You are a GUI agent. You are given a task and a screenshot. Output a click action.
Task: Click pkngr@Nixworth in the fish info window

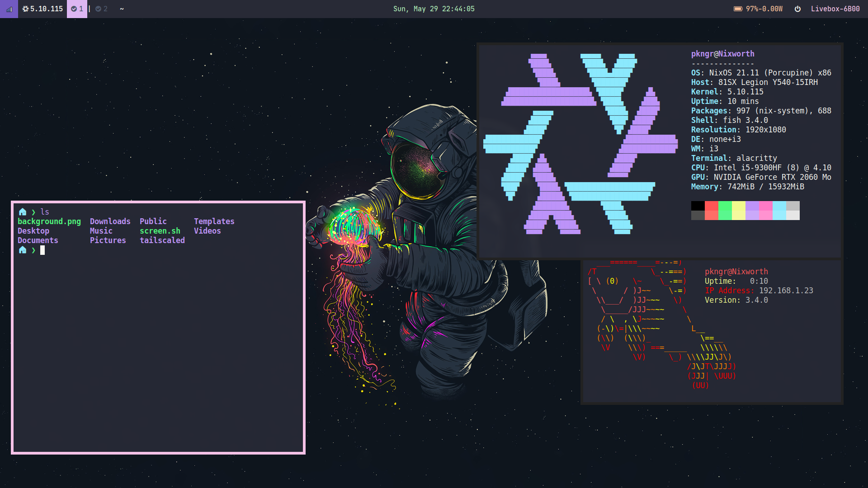tap(736, 272)
